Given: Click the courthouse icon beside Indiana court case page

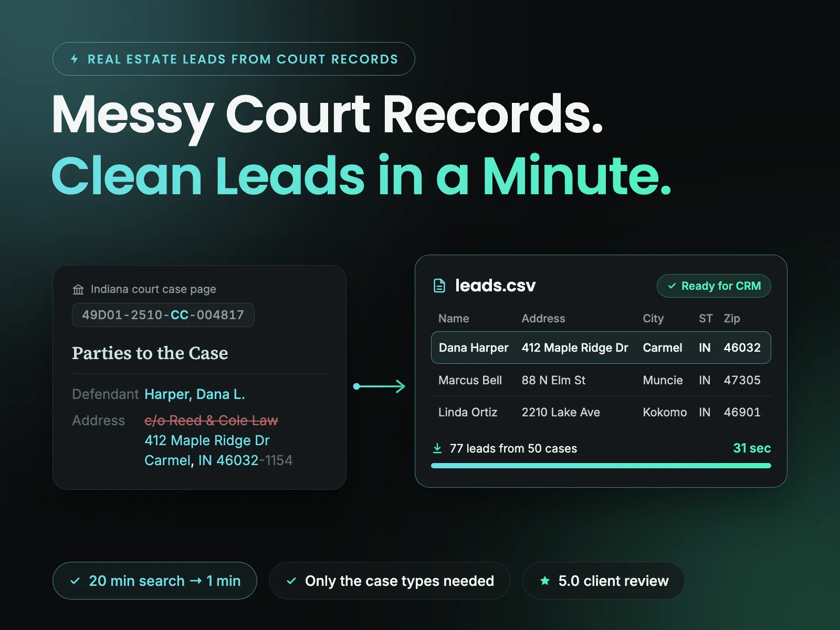Looking at the screenshot, I should [78, 289].
